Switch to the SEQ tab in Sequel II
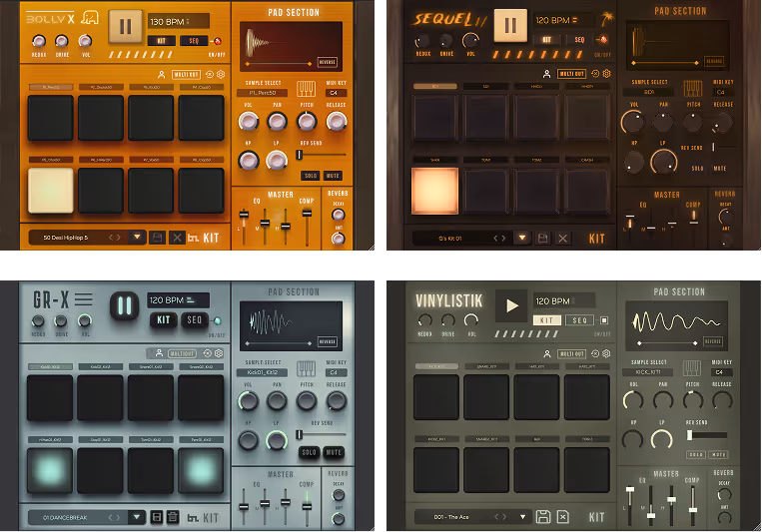Viewport: 762px width, 532px height. click(x=580, y=39)
